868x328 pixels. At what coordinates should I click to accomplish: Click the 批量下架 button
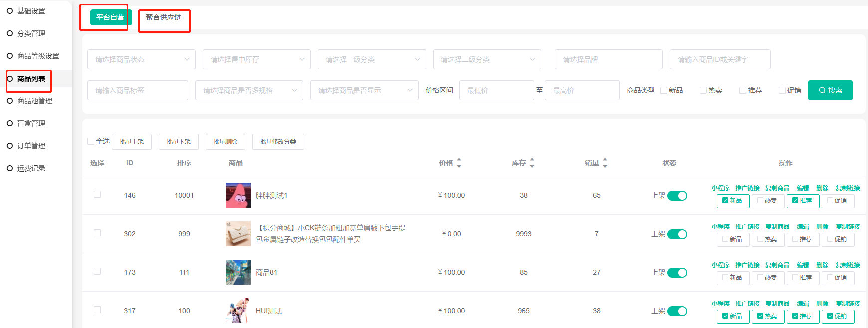pyautogui.click(x=178, y=142)
